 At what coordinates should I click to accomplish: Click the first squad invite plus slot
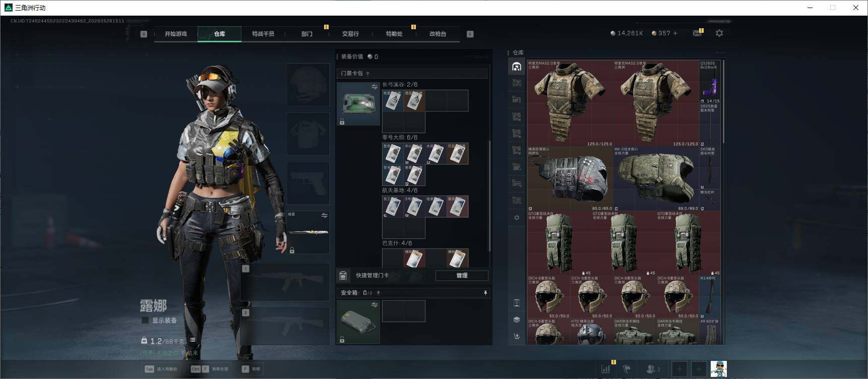pos(679,369)
